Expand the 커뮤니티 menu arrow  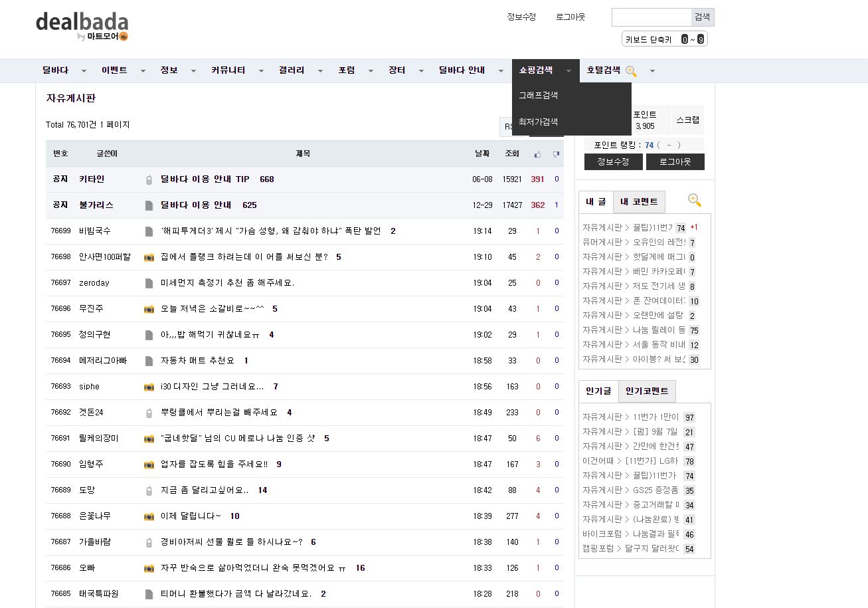coord(261,71)
